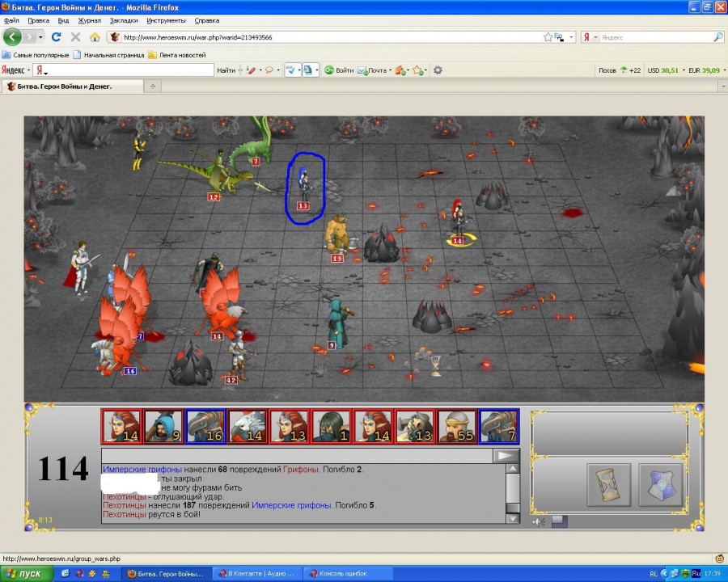
Task: Click Найти button in Yandex bar
Action: (226, 70)
